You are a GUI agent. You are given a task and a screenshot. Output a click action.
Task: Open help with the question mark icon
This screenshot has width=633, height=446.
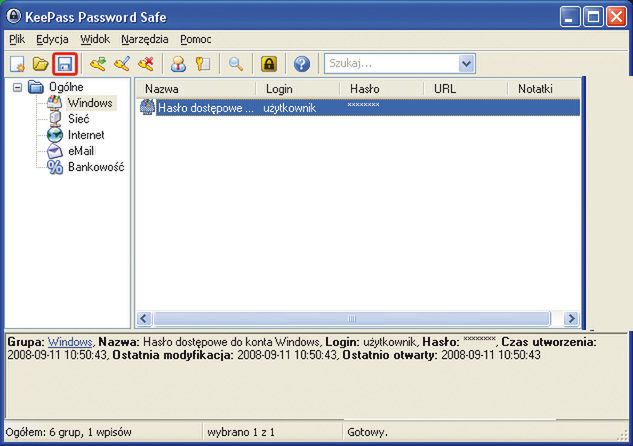(302, 64)
